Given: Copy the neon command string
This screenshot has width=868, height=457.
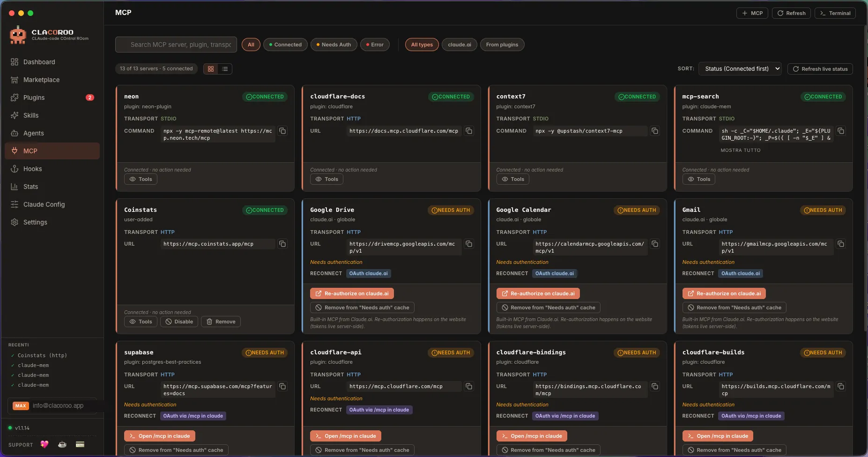Looking at the screenshot, I should click(x=282, y=131).
